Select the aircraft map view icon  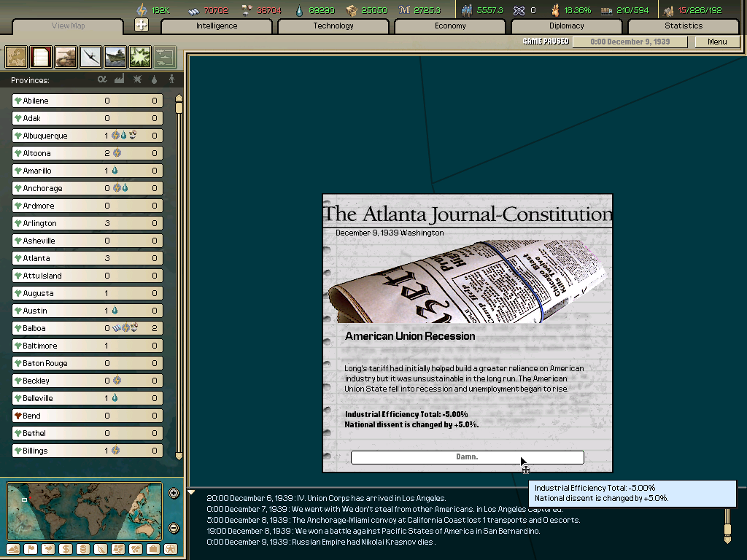pyautogui.click(x=90, y=57)
